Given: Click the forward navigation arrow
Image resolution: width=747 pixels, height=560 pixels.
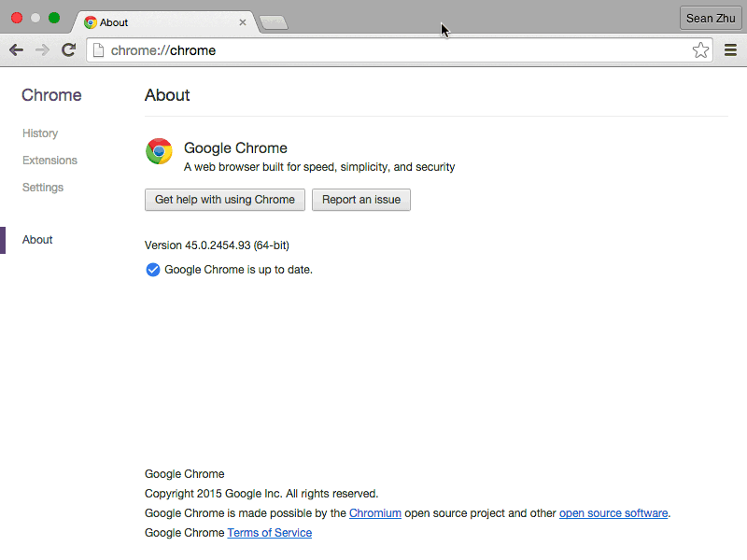Looking at the screenshot, I should [x=42, y=49].
